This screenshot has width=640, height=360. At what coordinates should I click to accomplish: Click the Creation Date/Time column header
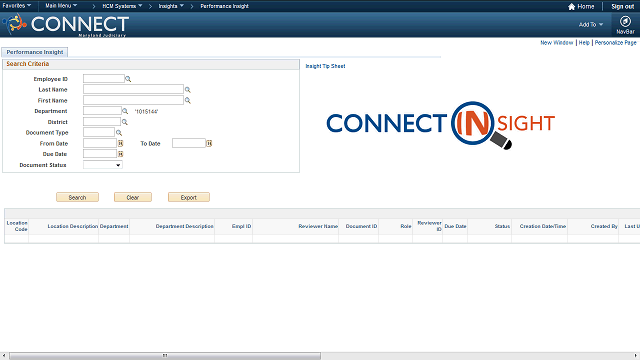542,226
